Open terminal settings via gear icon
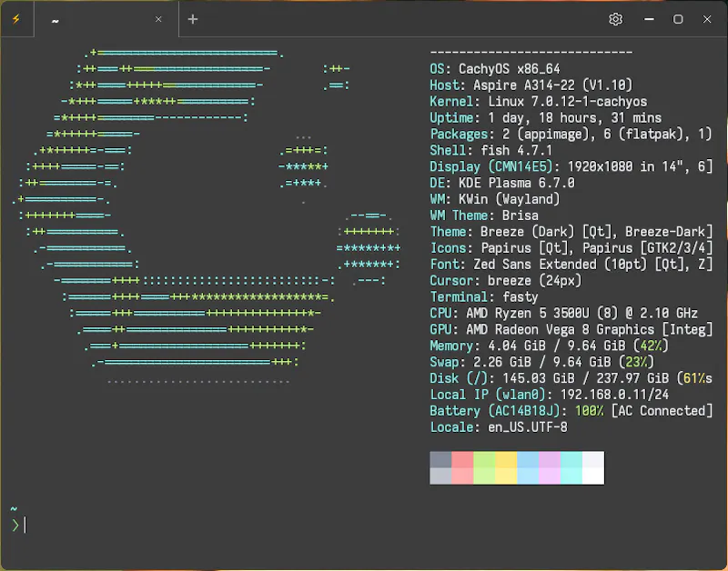The width and height of the screenshot is (728, 571). pos(616,19)
